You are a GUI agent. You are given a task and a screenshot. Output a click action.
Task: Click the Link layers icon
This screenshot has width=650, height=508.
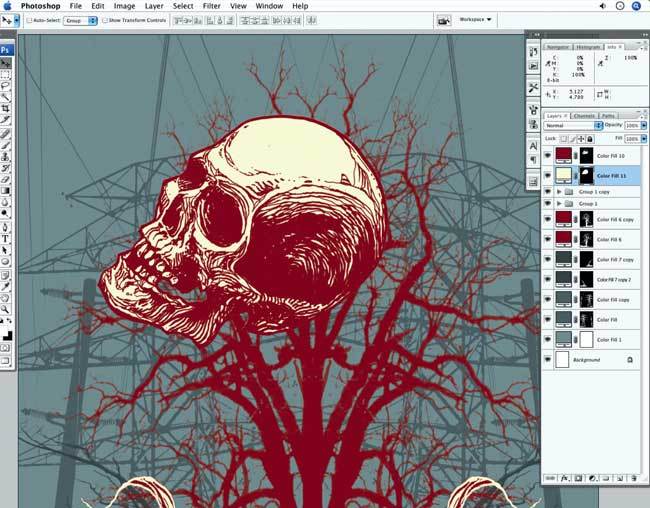coord(550,478)
